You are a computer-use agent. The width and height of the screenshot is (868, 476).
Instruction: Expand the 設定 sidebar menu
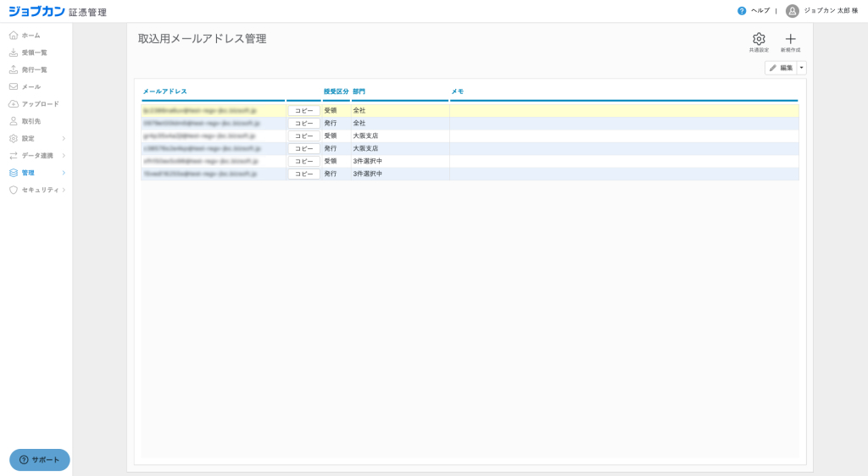point(64,138)
